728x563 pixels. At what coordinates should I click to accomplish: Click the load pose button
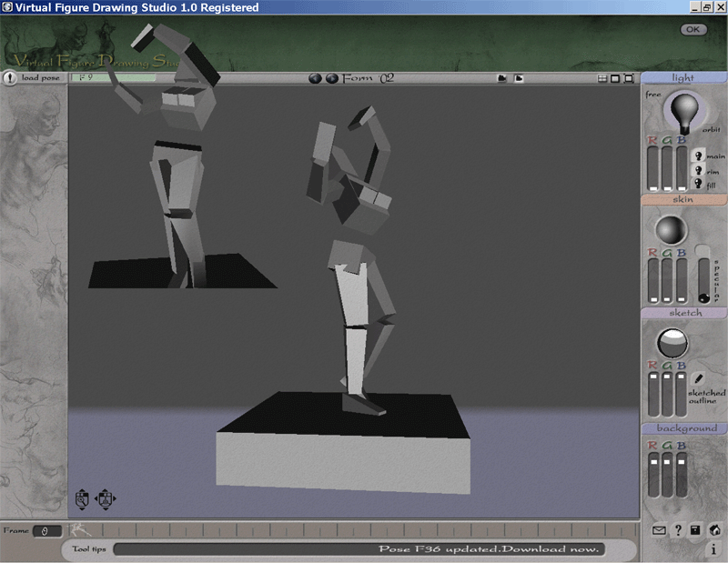35,78
